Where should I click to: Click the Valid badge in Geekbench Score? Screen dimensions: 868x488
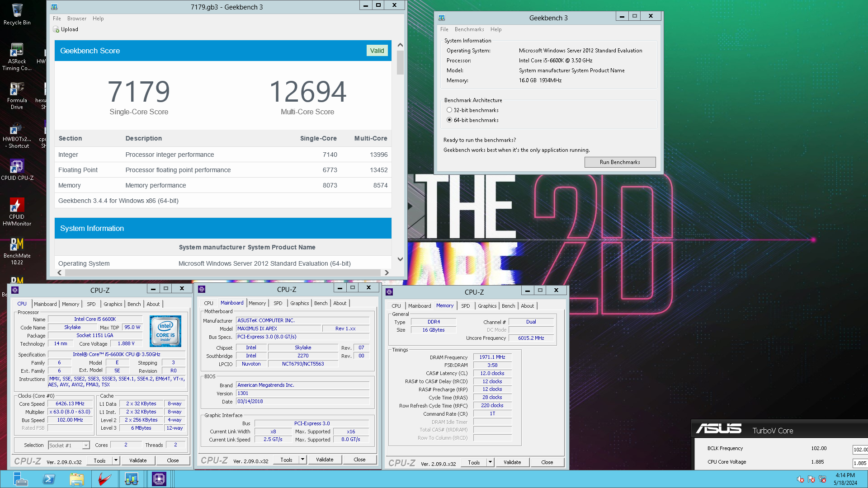pos(377,51)
